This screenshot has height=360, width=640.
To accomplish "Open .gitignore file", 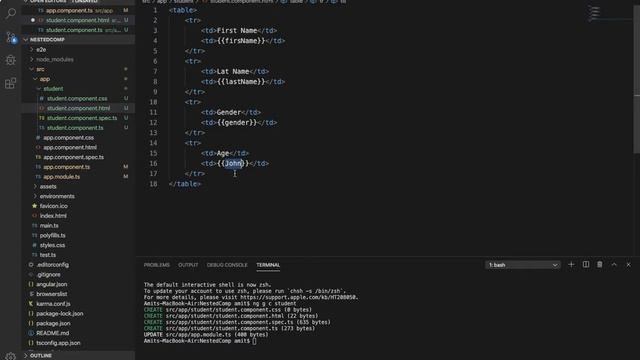I will click(x=48, y=275).
